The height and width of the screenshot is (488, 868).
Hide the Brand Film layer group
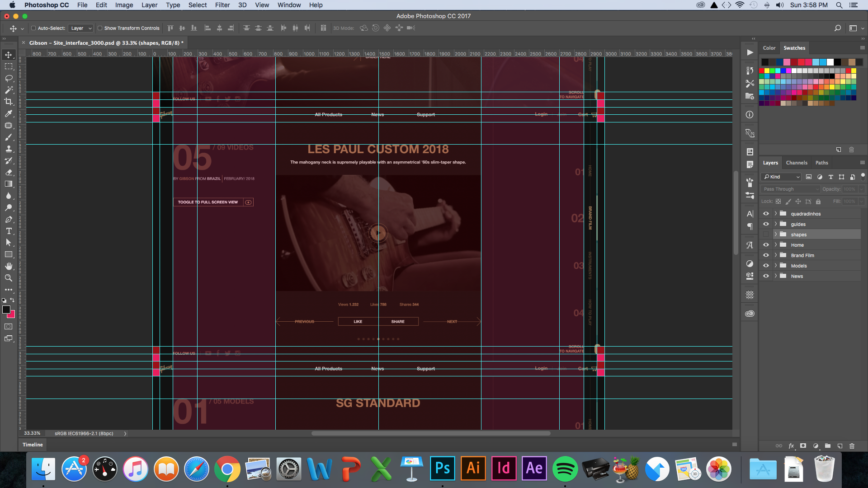tap(766, 255)
